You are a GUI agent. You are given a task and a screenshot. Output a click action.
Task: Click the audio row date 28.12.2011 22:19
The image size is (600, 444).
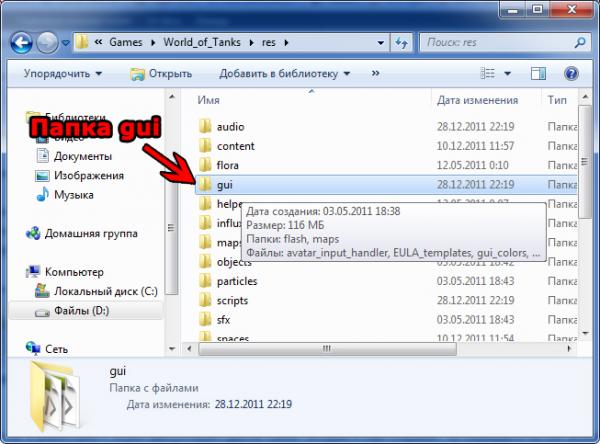pos(476,127)
